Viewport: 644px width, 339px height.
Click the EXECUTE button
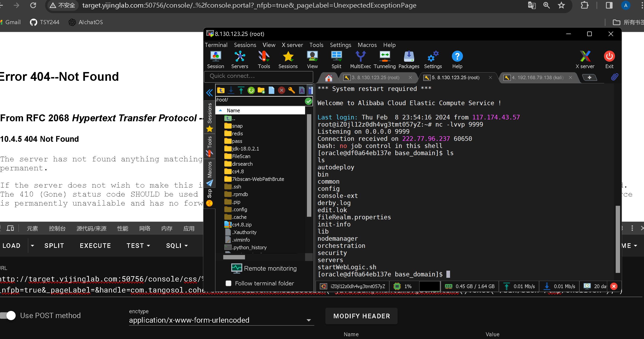coord(95,246)
